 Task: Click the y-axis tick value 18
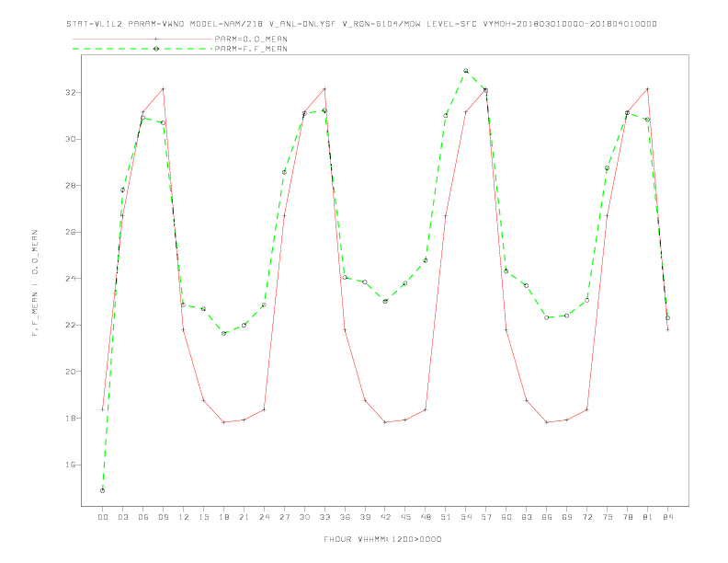pos(70,418)
